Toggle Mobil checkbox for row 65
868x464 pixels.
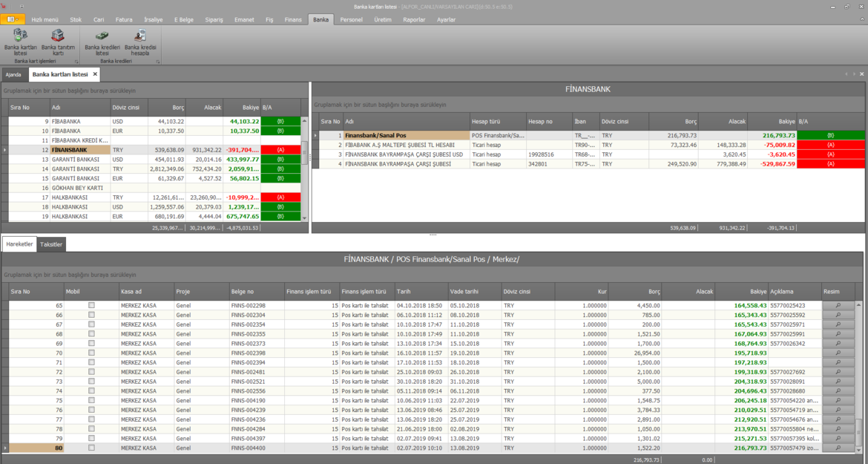pyautogui.click(x=91, y=305)
